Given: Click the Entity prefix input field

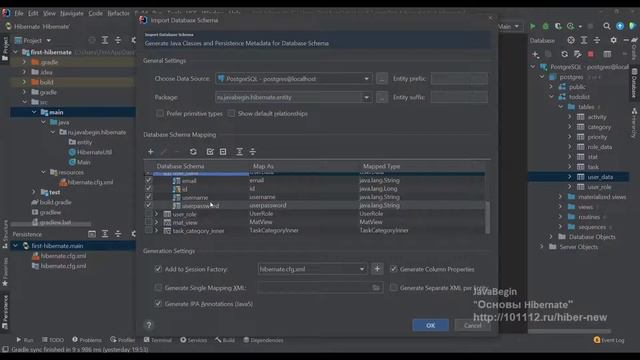Looking at the screenshot, I should pos(459,78).
